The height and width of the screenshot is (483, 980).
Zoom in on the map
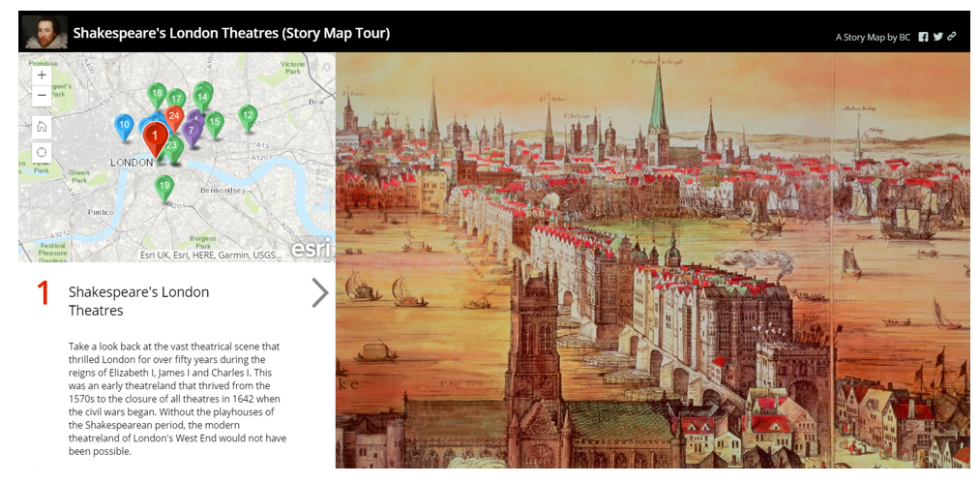42,75
